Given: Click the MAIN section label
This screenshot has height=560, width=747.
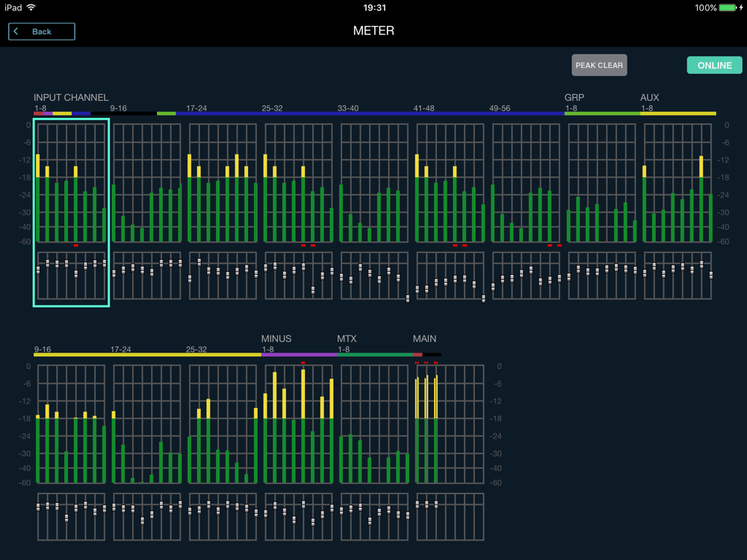Looking at the screenshot, I should (424, 338).
